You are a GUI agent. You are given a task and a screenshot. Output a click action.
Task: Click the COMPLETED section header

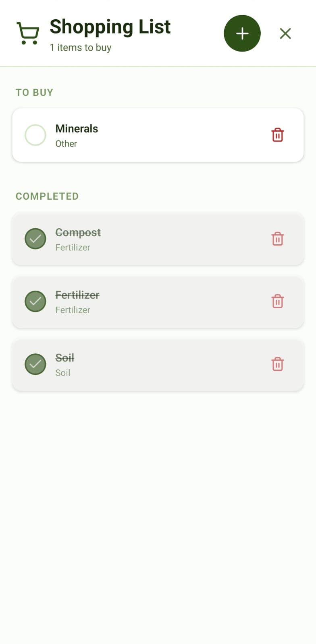[x=47, y=196]
